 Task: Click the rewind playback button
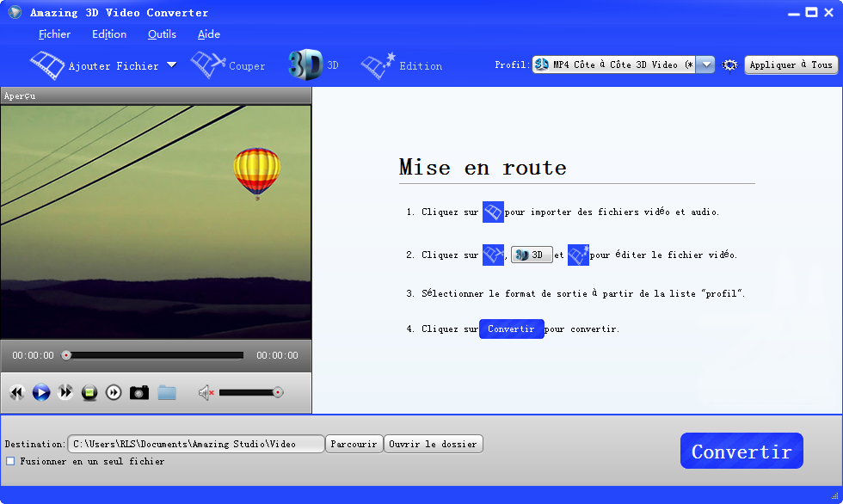tap(17, 393)
